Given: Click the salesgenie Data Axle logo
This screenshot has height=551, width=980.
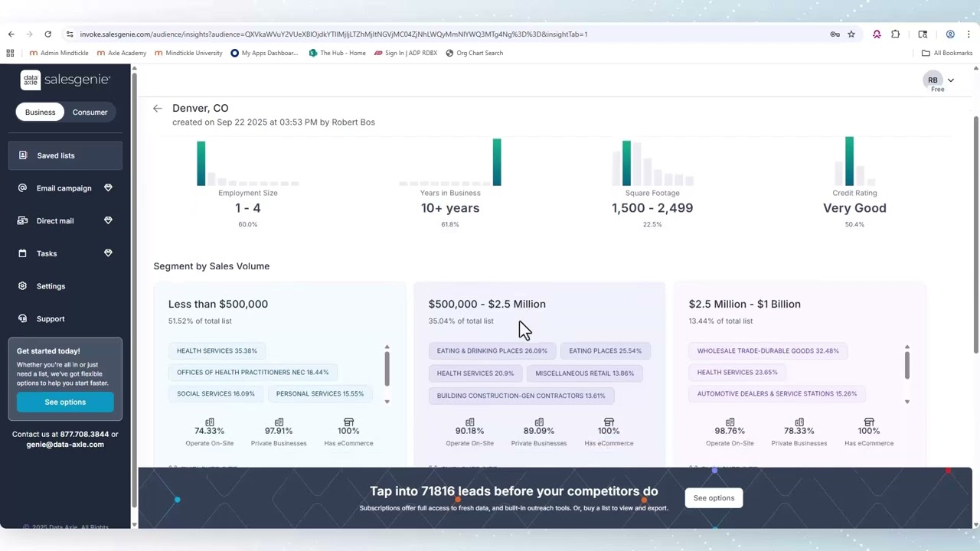Looking at the screenshot, I should pyautogui.click(x=65, y=80).
